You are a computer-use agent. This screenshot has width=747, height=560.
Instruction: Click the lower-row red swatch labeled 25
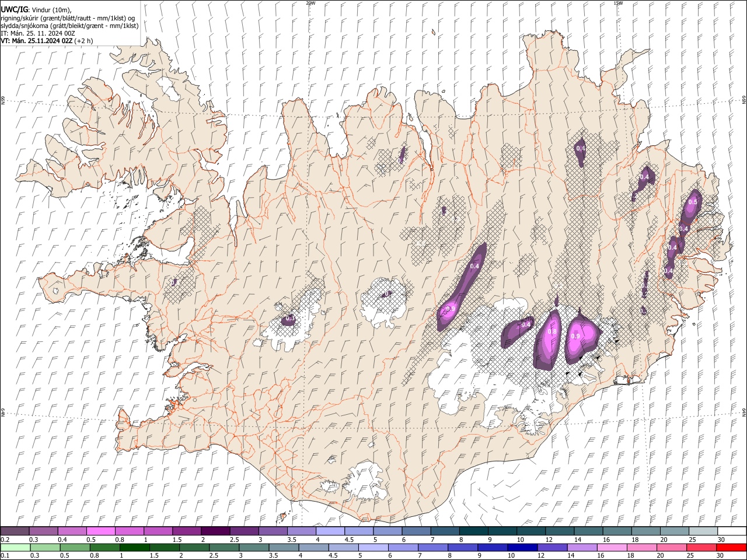[x=701, y=547]
